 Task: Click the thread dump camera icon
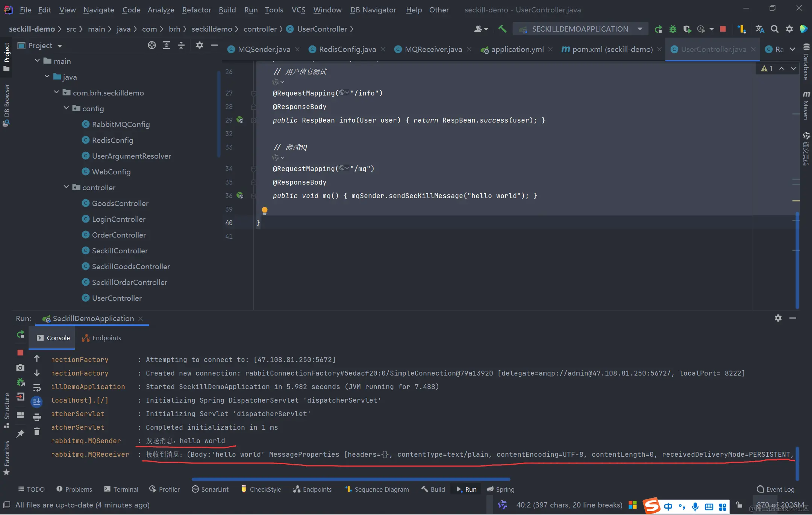(x=20, y=367)
